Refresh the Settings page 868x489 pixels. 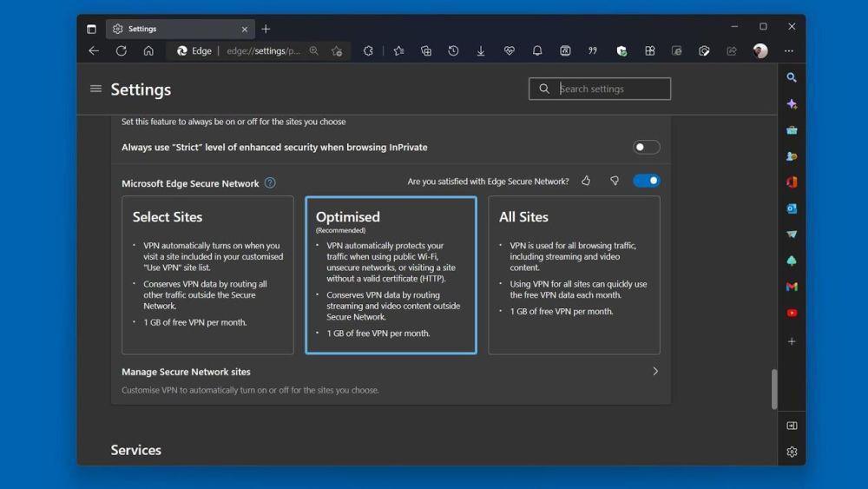click(122, 51)
